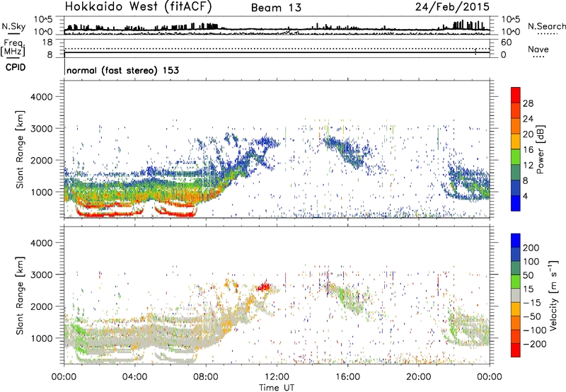This screenshot has width=566, height=392.
Task: Click the '4000' tick on power panel
Action: coord(41,97)
